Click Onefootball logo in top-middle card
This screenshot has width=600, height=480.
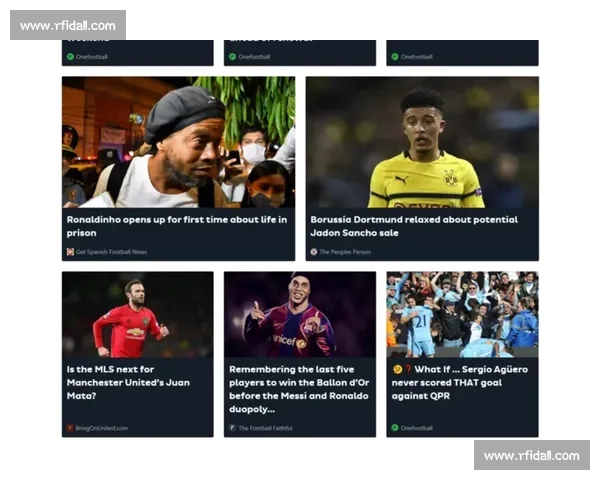(x=233, y=57)
